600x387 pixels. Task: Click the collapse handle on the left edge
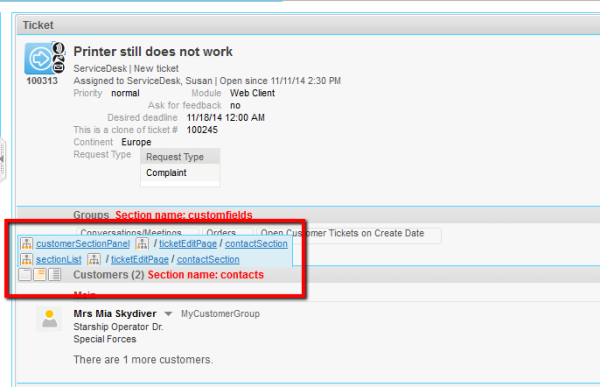(2, 158)
